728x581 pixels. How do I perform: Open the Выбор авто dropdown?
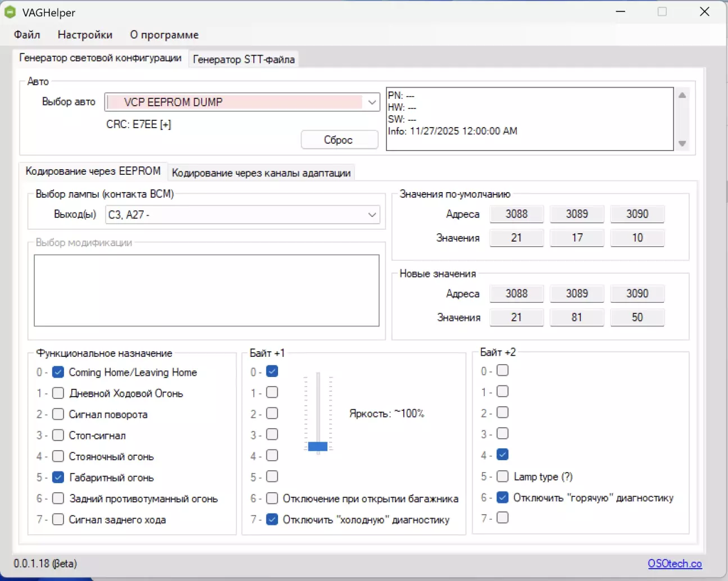pyautogui.click(x=371, y=102)
